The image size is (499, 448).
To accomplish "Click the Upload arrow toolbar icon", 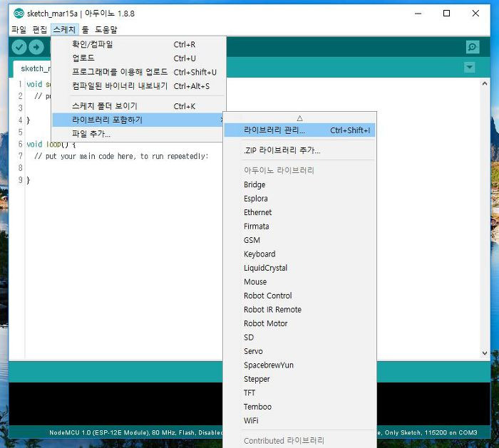I will click(36, 48).
